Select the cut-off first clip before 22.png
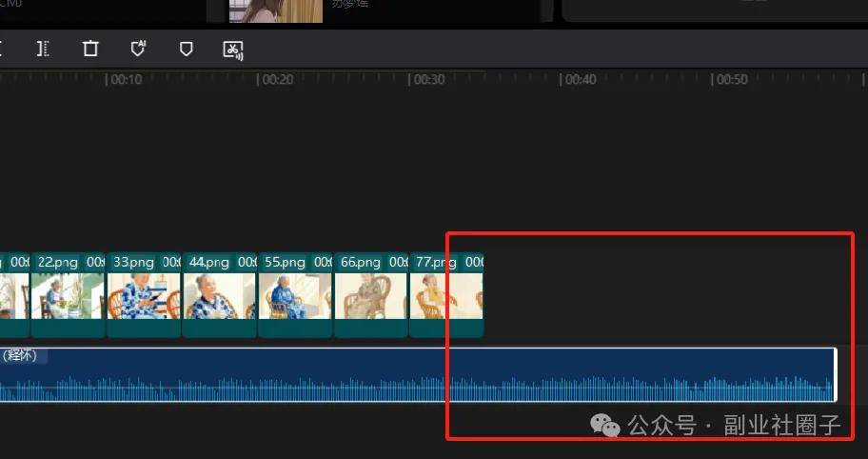Viewport: 868px width, 459px height. click(13, 295)
